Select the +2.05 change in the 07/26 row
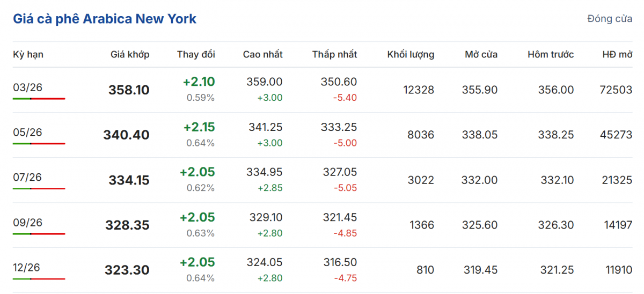The width and height of the screenshot is (644, 294). click(197, 172)
